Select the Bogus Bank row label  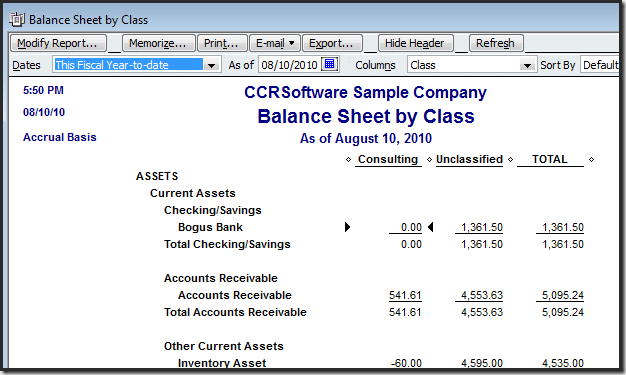[x=210, y=227]
